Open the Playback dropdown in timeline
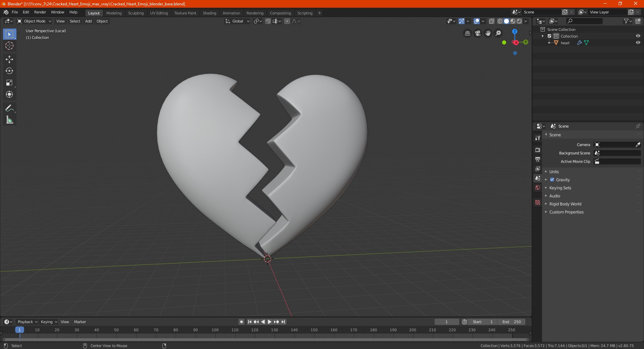Image resolution: width=644 pixels, height=349 pixels. tap(27, 322)
